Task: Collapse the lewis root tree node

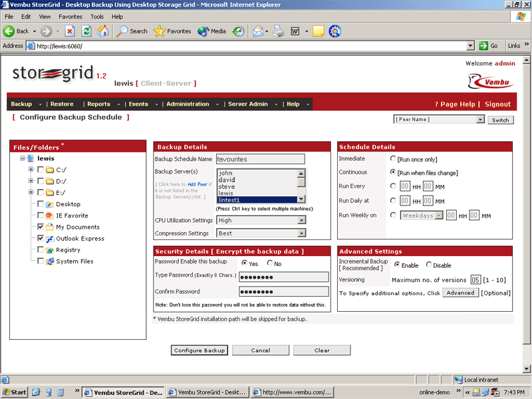Action: 23,158
